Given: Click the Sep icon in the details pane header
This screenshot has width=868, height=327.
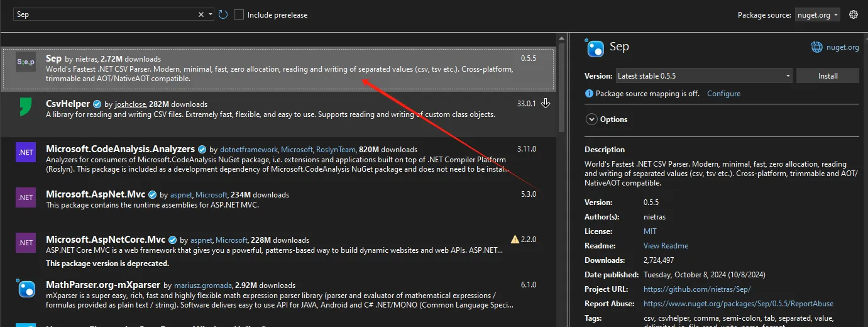Looking at the screenshot, I should click(595, 48).
